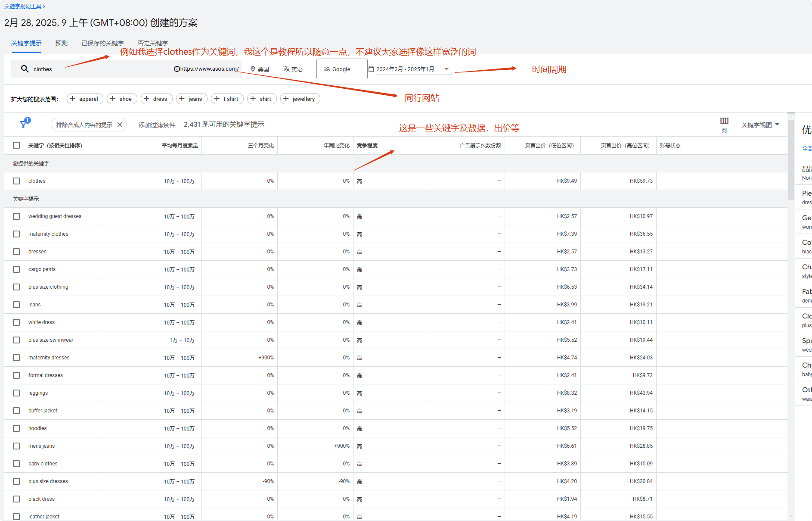Click the plus size swimwear keyword text
The width and height of the screenshot is (812, 521).
[x=51, y=340]
